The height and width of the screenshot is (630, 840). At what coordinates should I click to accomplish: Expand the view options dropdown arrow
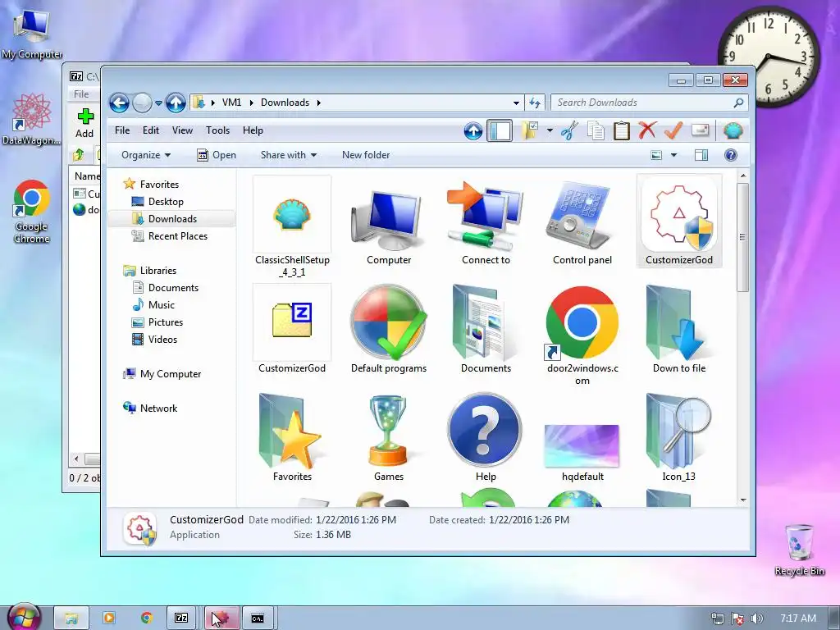coord(674,155)
